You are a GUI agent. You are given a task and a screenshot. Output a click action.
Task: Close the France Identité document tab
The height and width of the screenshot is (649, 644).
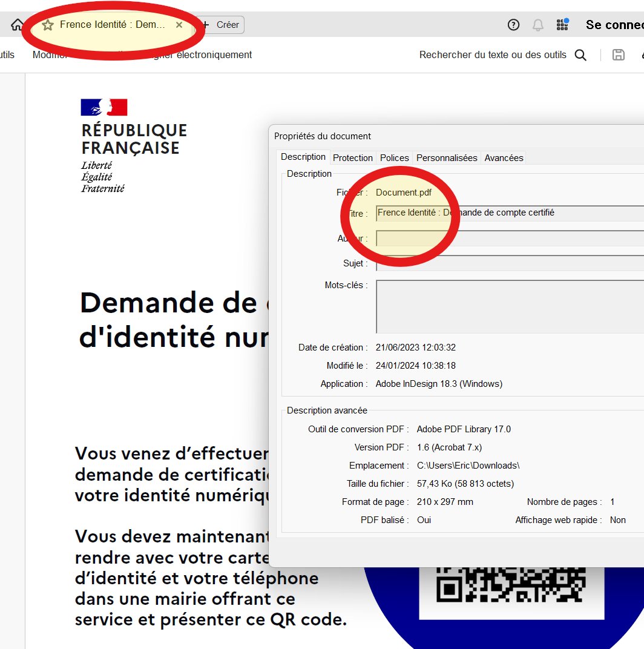[179, 25]
